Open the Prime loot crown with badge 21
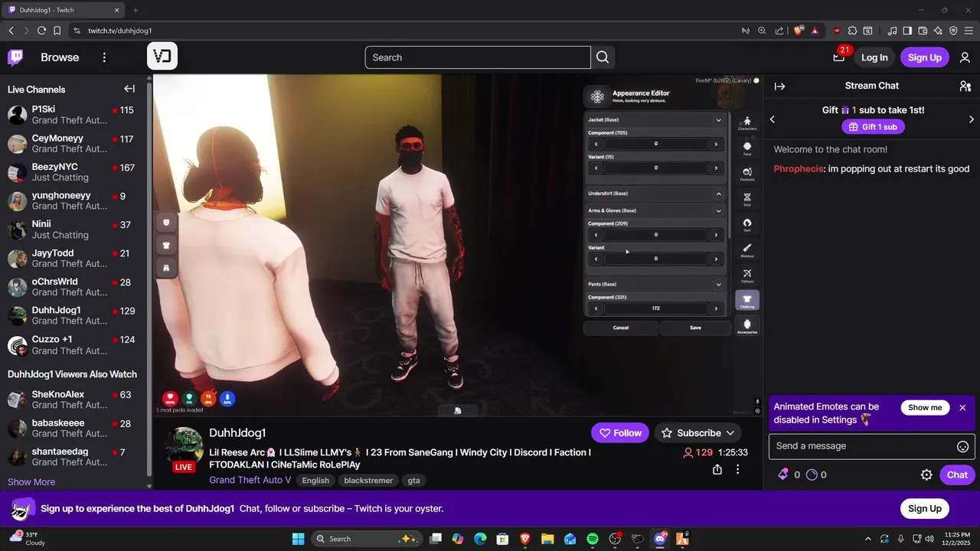Image resolution: width=980 pixels, height=551 pixels. pos(839,57)
